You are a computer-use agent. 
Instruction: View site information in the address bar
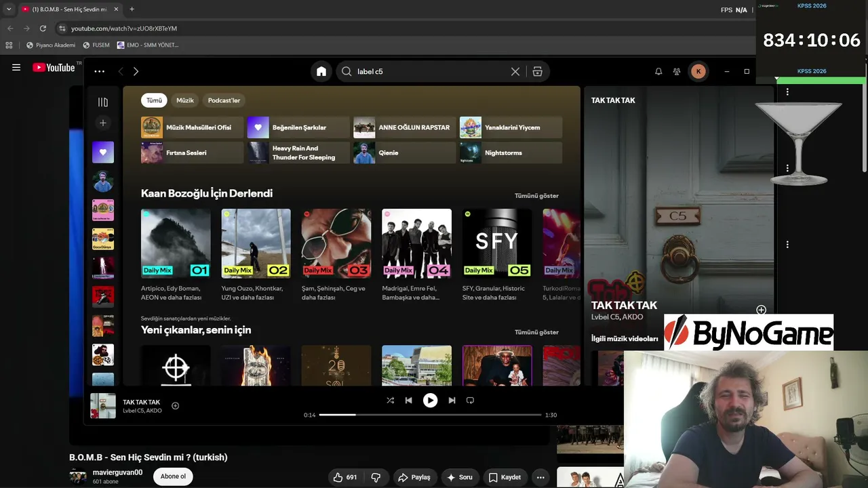point(62,28)
